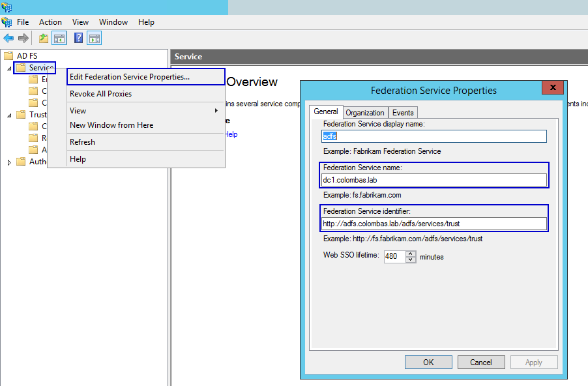
Task: Click the Overview heading
Action: pos(252,82)
